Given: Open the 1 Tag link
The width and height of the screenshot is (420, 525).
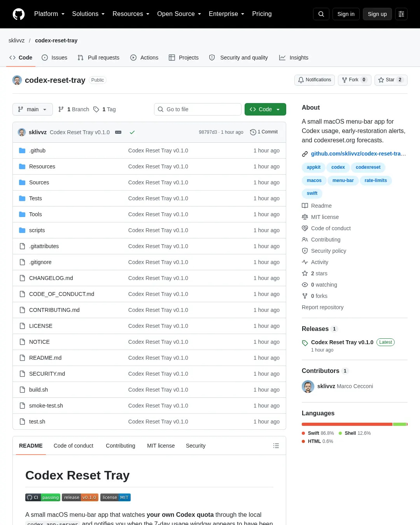Looking at the screenshot, I should 105,109.
